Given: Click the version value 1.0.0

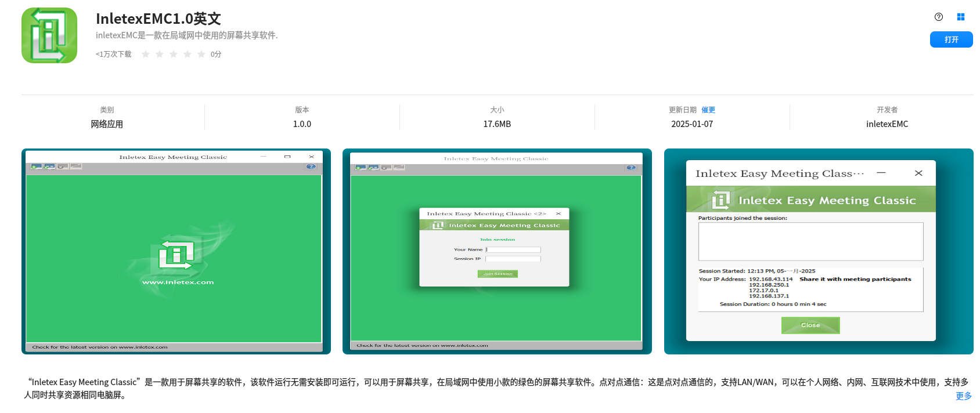Looking at the screenshot, I should [302, 124].
